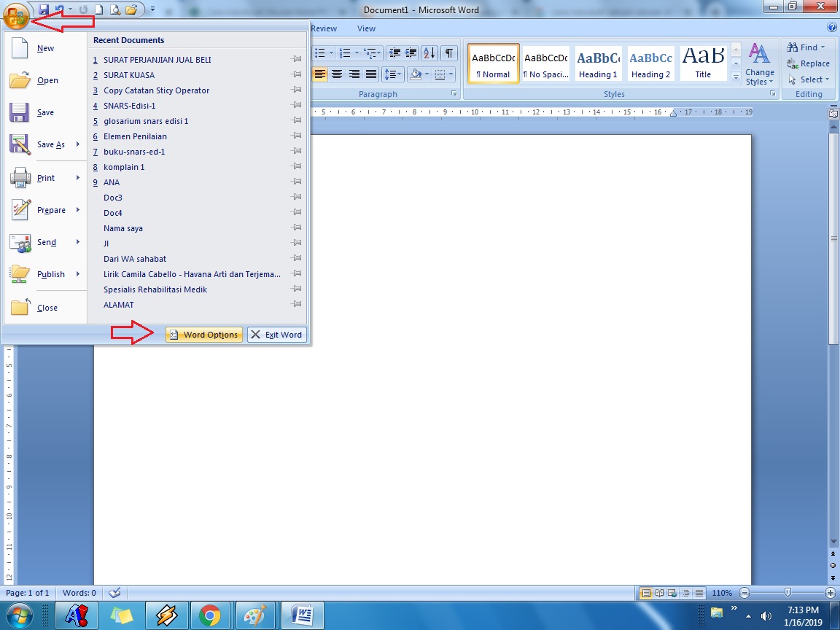840x630 pixels.
Task: Apply multilevel list formatting
Action: pyautogui.click(x=370, y=53)
